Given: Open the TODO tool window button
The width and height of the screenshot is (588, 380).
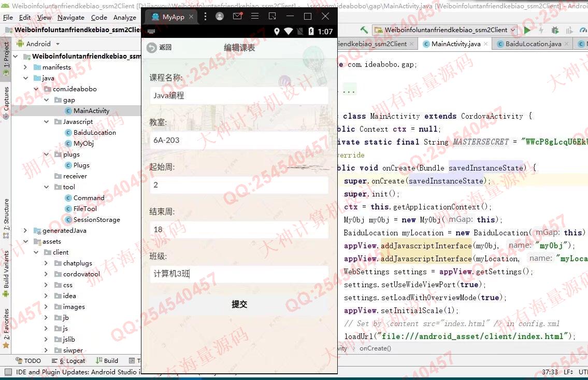Looking at the screenshot, I should (28, 361).
